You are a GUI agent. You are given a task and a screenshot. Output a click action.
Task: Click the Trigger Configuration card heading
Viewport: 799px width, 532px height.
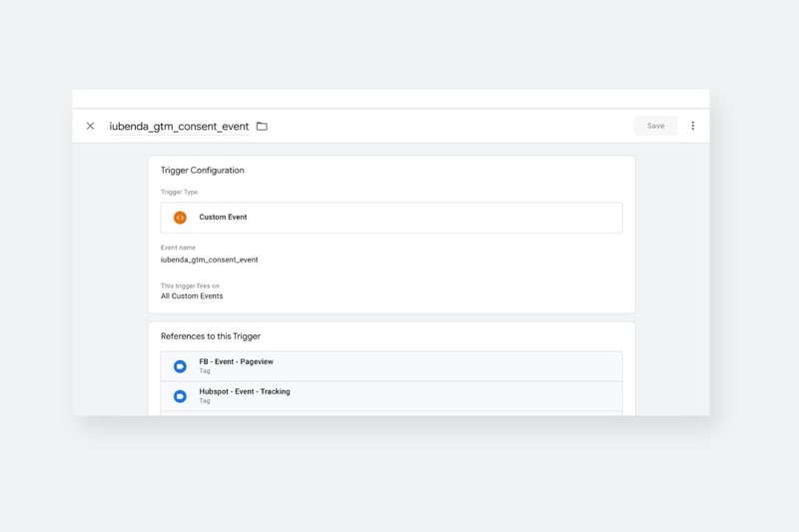click(203, 170)
